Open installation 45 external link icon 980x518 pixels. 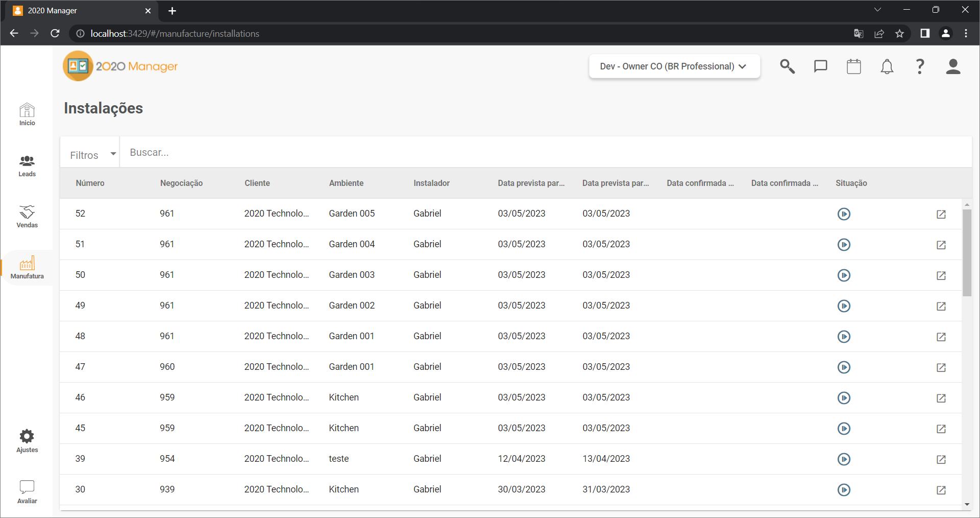941,429
